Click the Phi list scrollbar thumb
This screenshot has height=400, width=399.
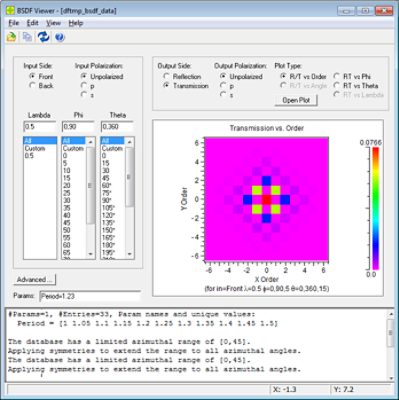tap(91, 185)
